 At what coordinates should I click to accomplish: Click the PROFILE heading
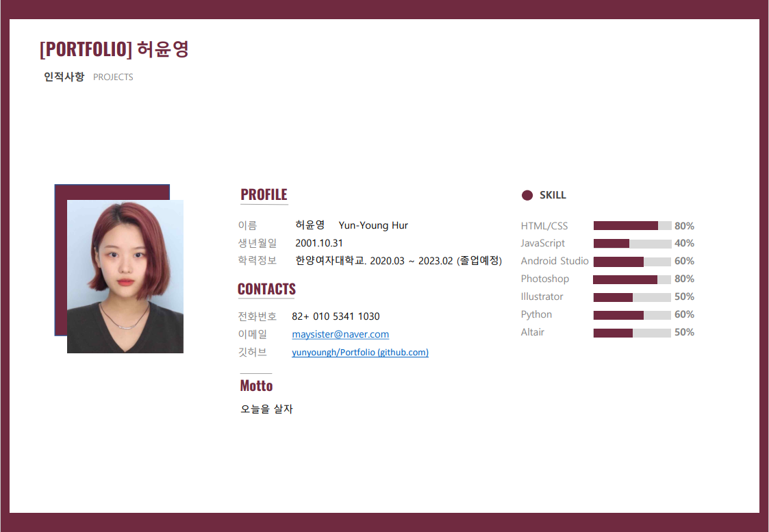pos(264,194)
